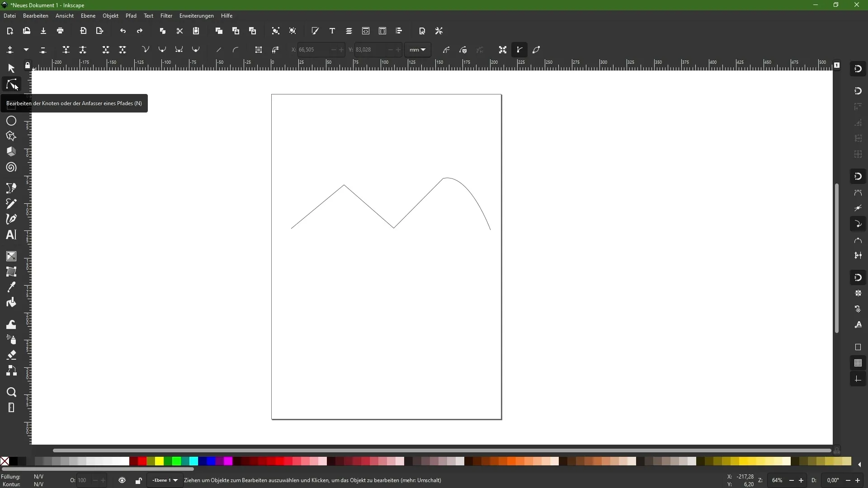The image size is (868, 488).
Task: Select the Zoom magnifier tool
Action: click(x=11, y=392)
